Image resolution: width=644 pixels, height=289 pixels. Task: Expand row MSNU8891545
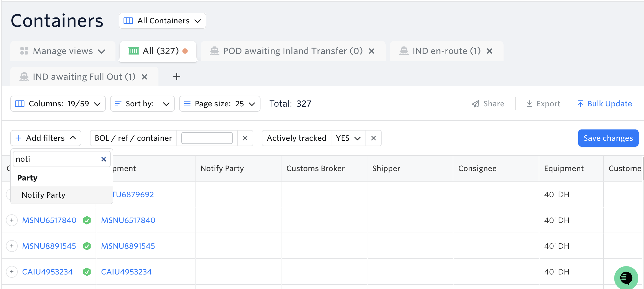point(12,246)
